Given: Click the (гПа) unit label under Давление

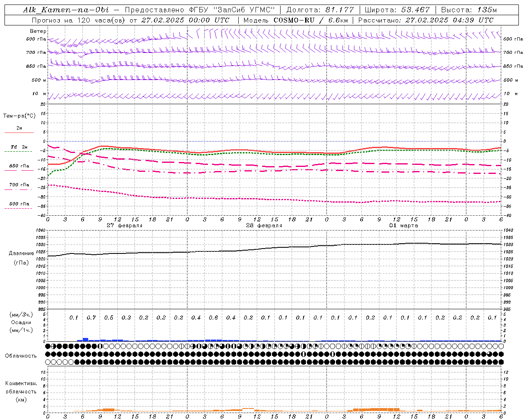Looking at the screenshot, I should coord(21,262).
